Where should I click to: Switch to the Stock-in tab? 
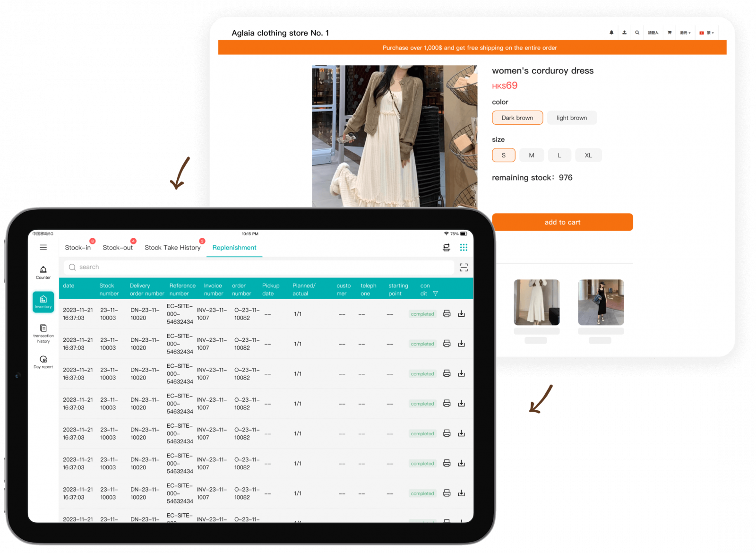(x=78, y=248)
